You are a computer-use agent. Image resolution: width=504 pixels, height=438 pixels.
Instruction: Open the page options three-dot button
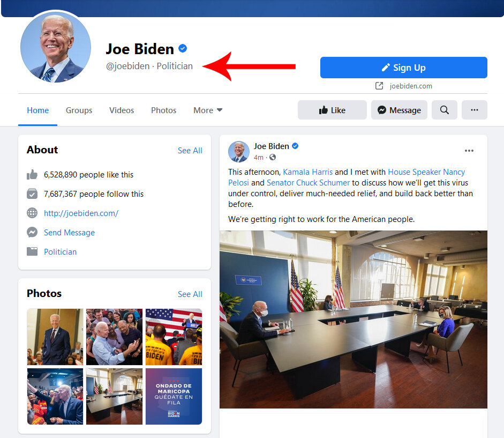click(x=475, y=110)
